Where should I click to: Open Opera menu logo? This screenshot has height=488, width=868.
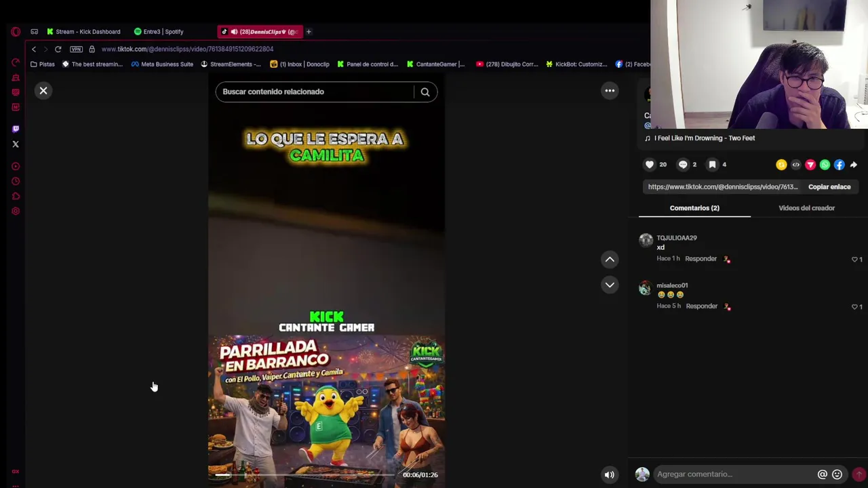point(16,32)
